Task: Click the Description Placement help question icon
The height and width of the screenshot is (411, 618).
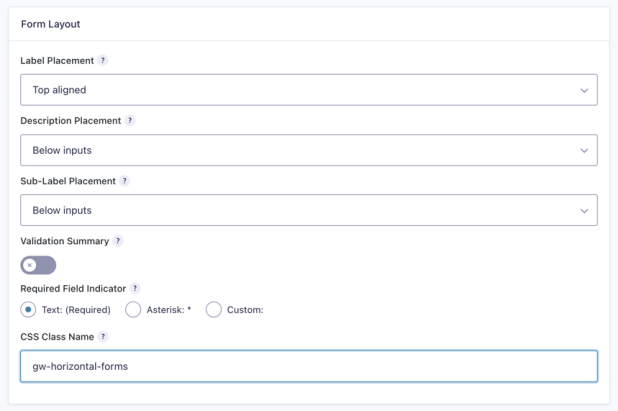Action: click(x=130, y=120)
